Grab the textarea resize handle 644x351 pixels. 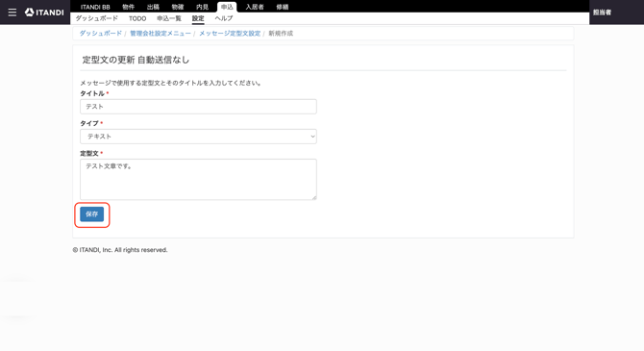[314, 198]
